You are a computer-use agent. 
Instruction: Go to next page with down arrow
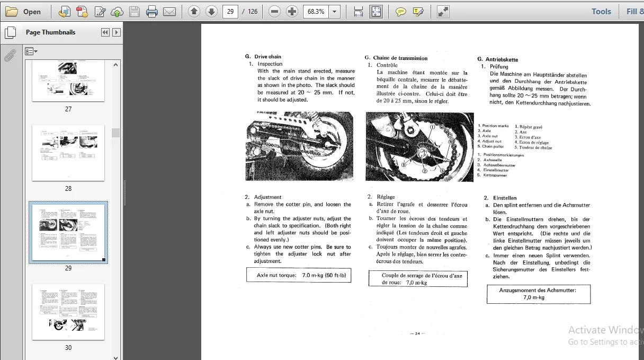[x=211, y=11]
